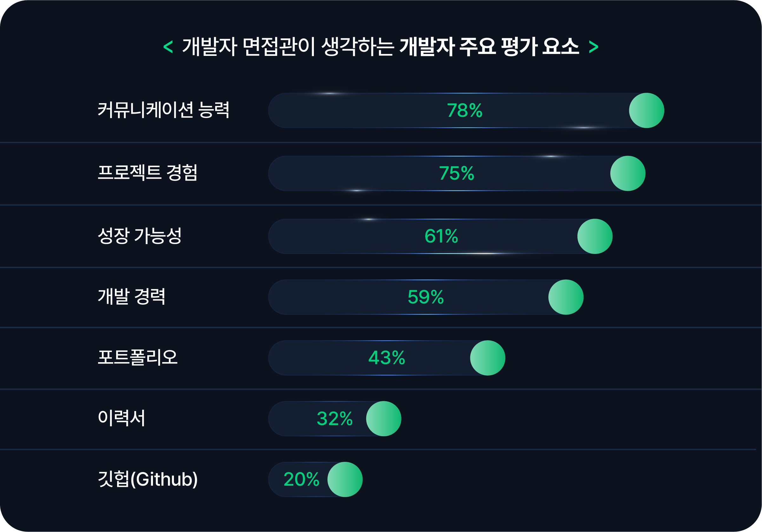This screenshot has width=762, height=532.
Task: Click the 43% value text
Action: (x=387, y=358)
